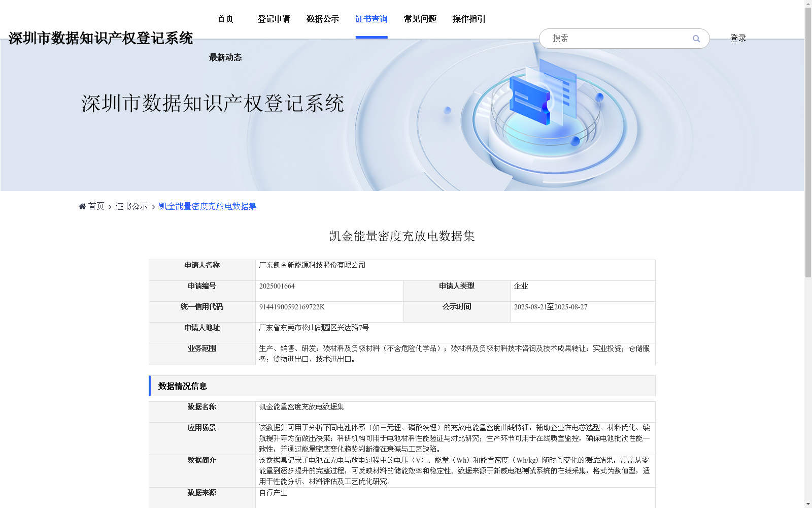Open the 首页 menu item
812x508 pixels.
(x=225, y=19)
